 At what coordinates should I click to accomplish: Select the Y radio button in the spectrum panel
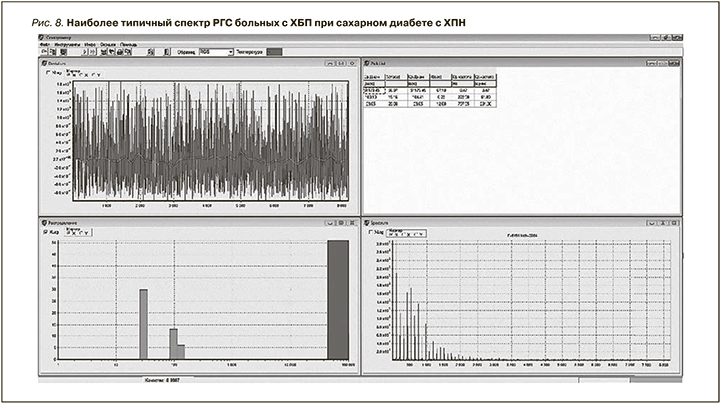coord(419,233)
